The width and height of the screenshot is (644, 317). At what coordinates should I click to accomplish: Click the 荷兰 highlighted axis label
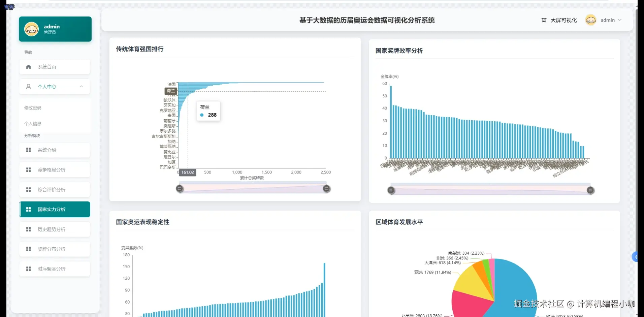(171, 91)
